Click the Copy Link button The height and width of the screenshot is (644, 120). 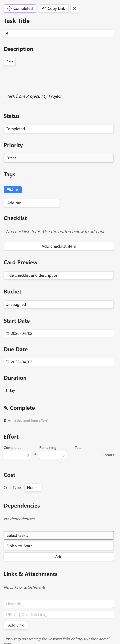pyautogui.click(x=53, y=8)
